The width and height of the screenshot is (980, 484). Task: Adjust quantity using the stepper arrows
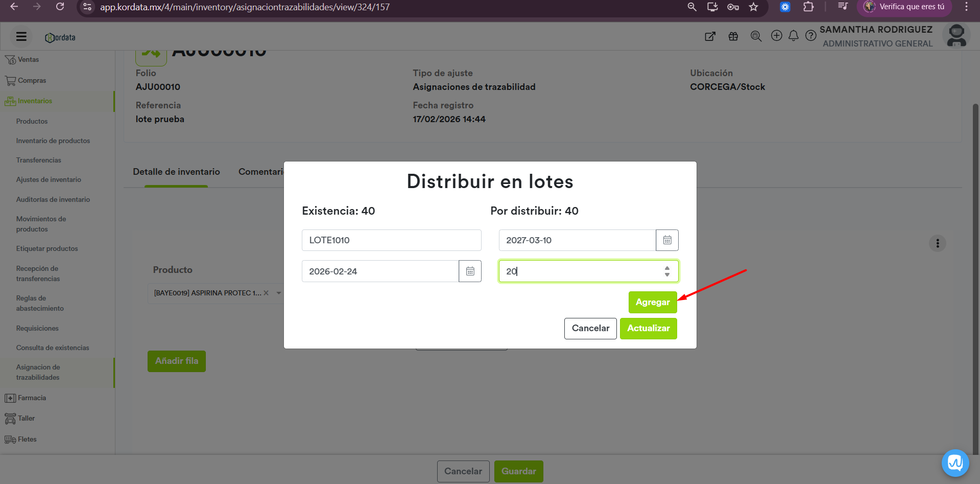pyautogui.click(x=667, y=271)
